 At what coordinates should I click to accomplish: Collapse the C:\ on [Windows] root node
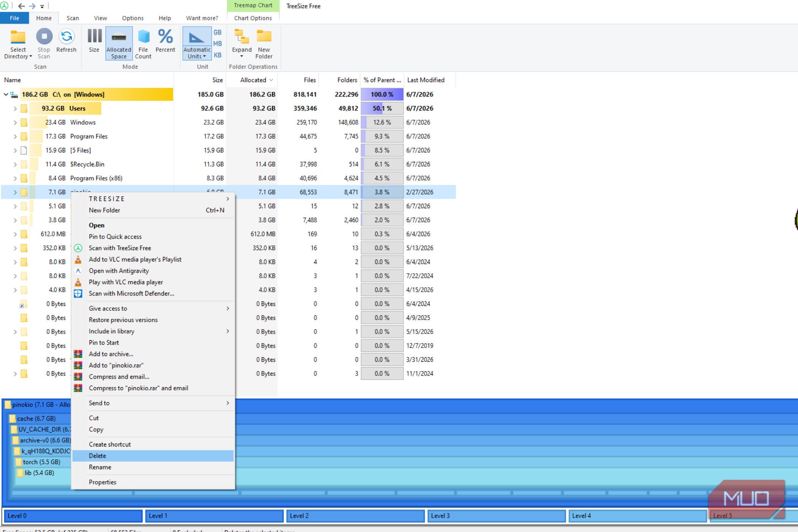[x=6, y=94]
